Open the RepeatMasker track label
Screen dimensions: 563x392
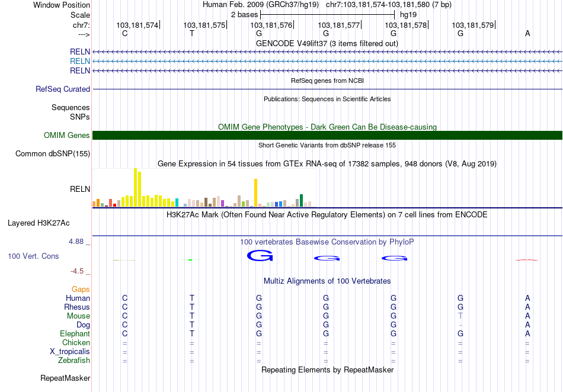point(65,378)
